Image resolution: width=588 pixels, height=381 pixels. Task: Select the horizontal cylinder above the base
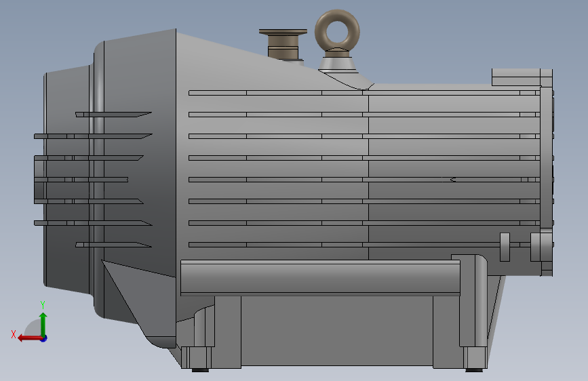click(320, 278)
